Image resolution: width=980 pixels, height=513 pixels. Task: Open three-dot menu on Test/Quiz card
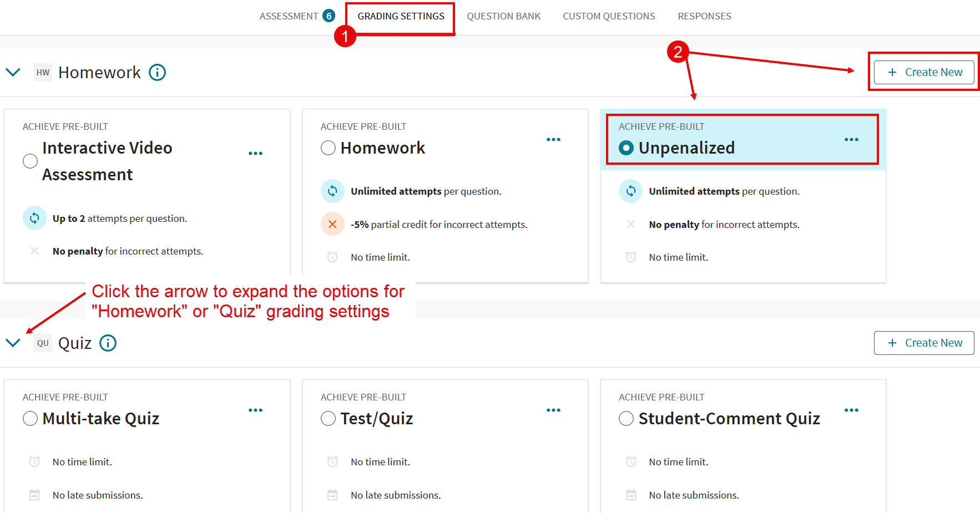click(553, 410)
